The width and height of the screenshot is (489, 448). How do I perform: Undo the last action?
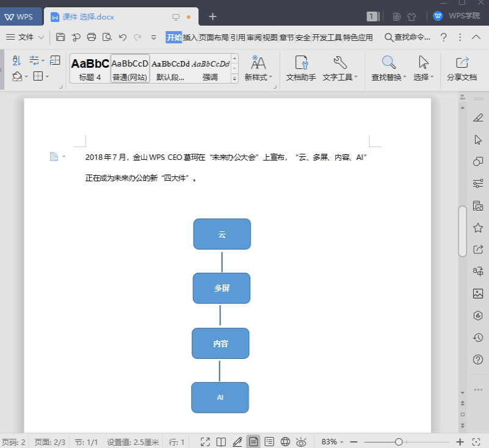[123, 37]
